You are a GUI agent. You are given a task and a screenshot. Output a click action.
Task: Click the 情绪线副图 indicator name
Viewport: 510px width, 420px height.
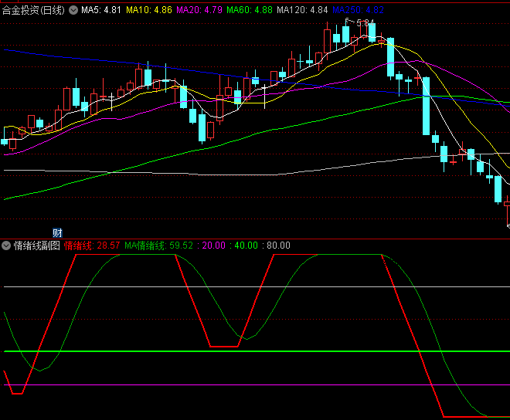(x=37, y=246)
